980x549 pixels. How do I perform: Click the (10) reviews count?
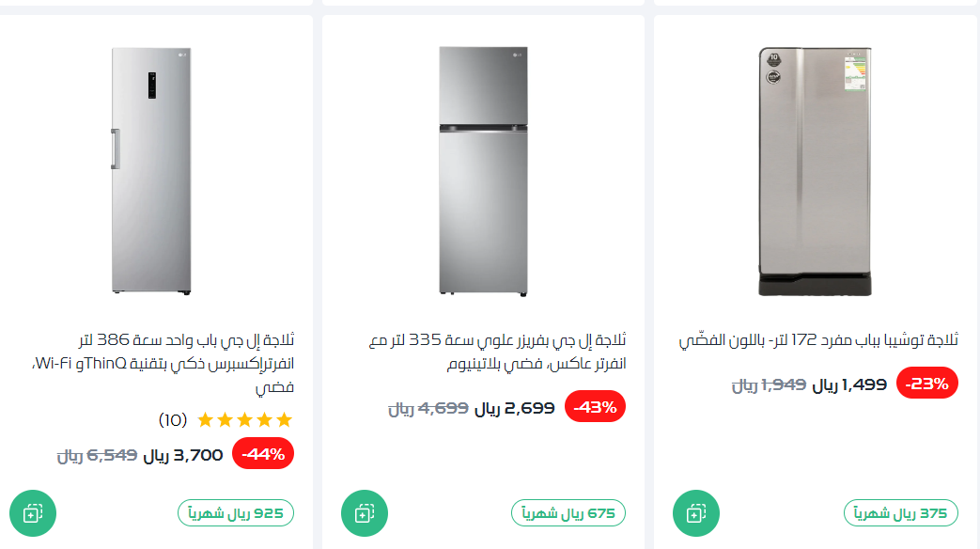click(x=173, y=419)
